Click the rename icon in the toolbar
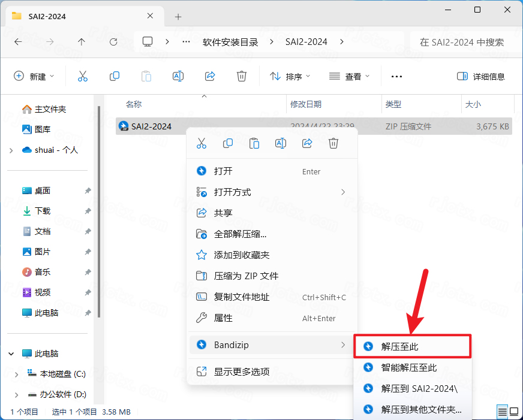The height and width of the screenshot is (420, 523). click(x=178, y=76)
